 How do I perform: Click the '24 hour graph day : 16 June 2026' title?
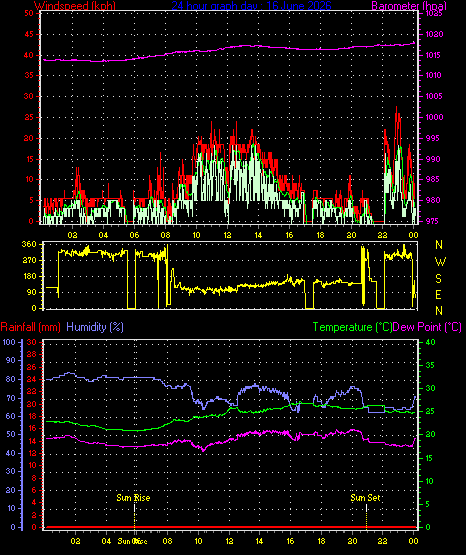(x=251, y=6)
